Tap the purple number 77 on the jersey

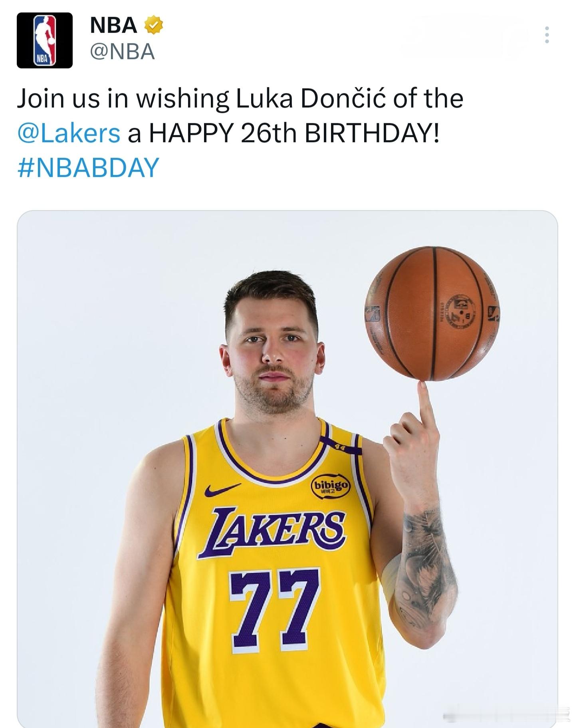point(276,606)
